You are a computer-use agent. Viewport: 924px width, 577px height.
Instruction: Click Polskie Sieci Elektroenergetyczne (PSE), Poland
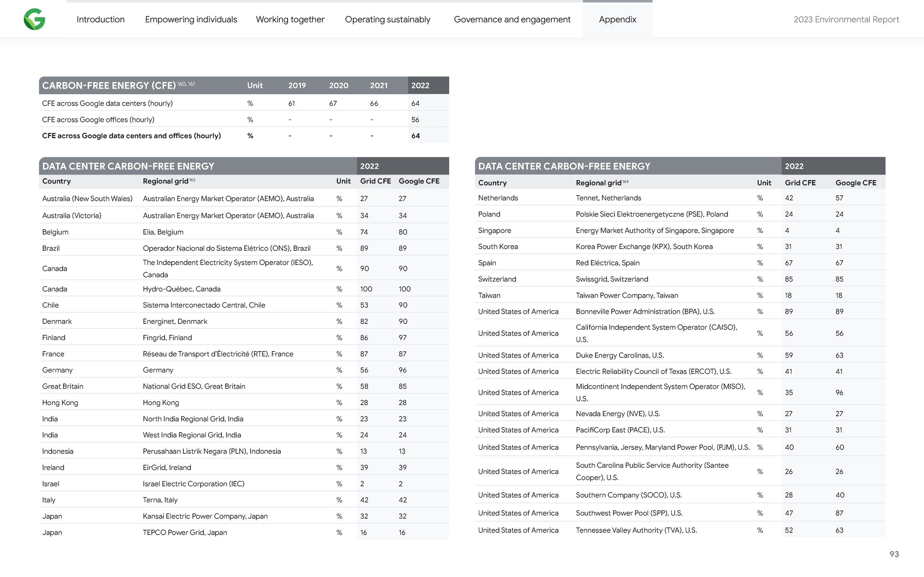652,214
